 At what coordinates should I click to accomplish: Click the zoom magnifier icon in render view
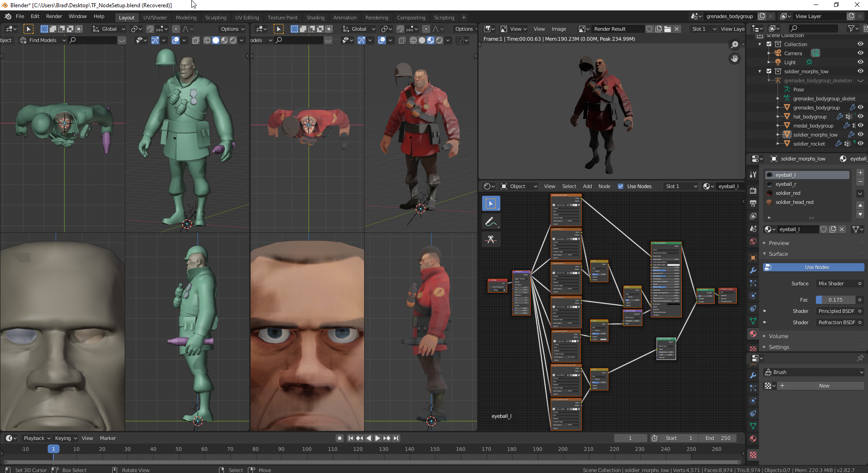coord(735,44)
